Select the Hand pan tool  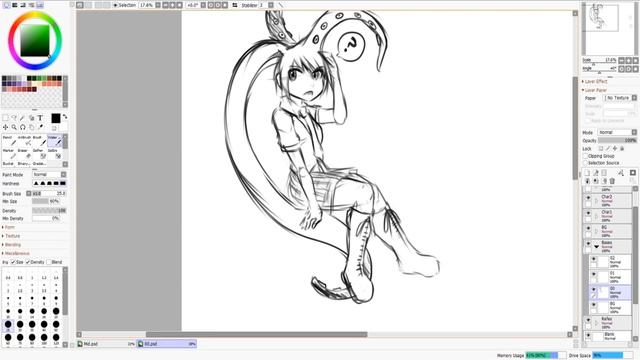coord(31,127)
